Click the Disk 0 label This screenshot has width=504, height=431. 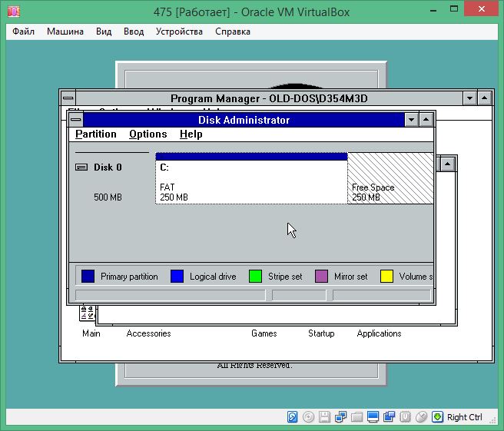pyautogui.click(x=108, y=167)
